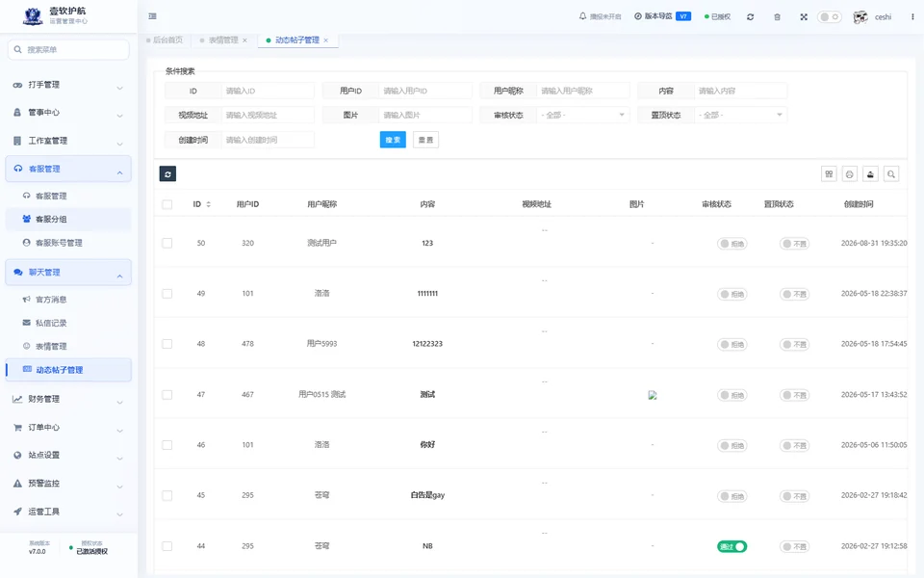Close the 表情管理 tab
The width and height of the screenshot is (924, 578).
click(245, 40)
